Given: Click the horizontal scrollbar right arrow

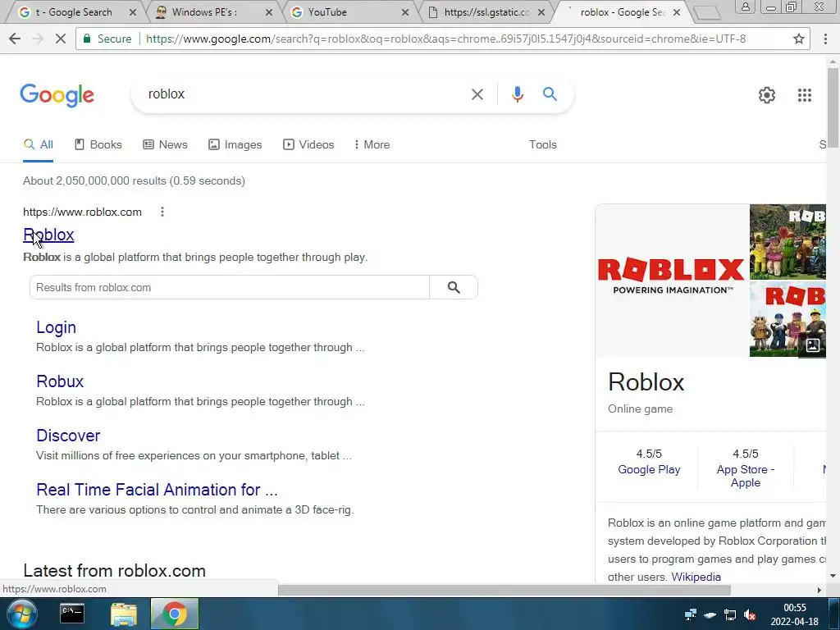Looking at the screenshot, I should [x=819, y=590].
